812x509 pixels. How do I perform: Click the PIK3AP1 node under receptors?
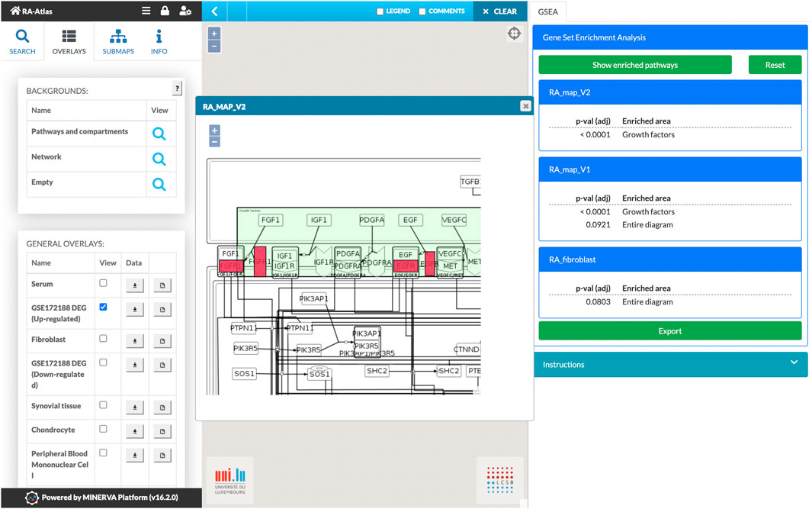[313, 298]
